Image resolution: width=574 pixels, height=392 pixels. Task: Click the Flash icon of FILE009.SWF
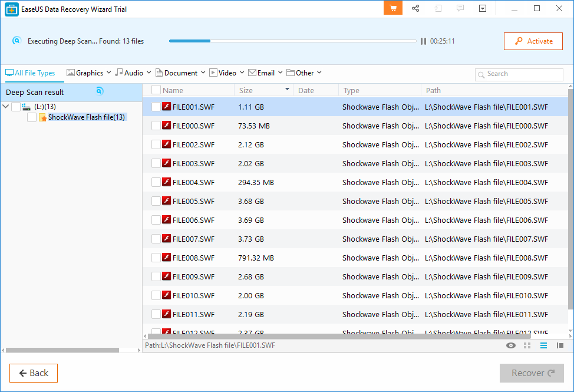tap(167, 276)
